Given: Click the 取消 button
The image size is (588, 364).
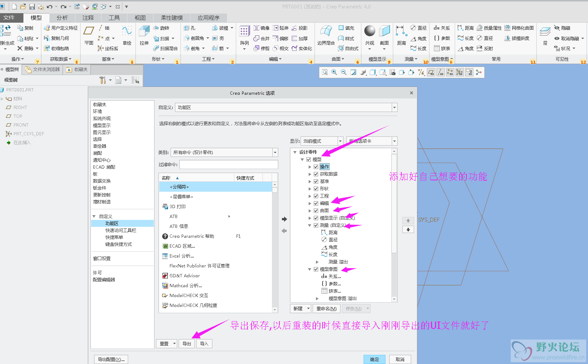Looking at the screenshot, I should click(400, 360).
